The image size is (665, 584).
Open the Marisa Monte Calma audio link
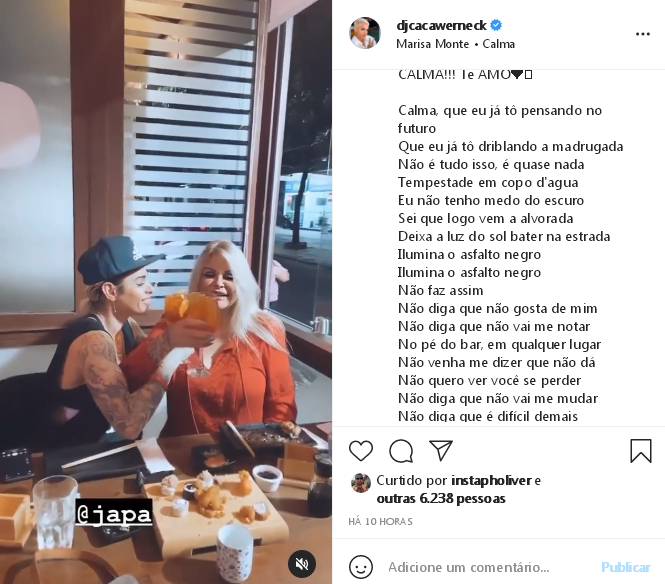tap(455, 44)
